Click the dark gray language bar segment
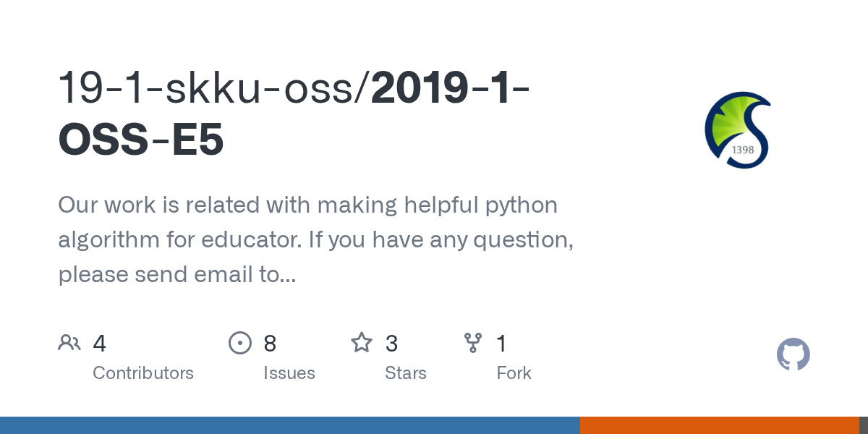 pyautogui.click(x=864, y=425)
